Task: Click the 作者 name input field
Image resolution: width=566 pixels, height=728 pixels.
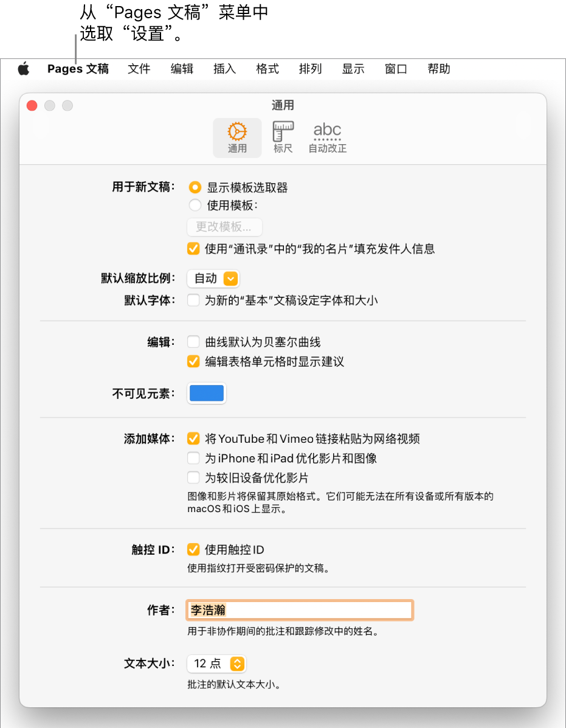Action: 299,610
